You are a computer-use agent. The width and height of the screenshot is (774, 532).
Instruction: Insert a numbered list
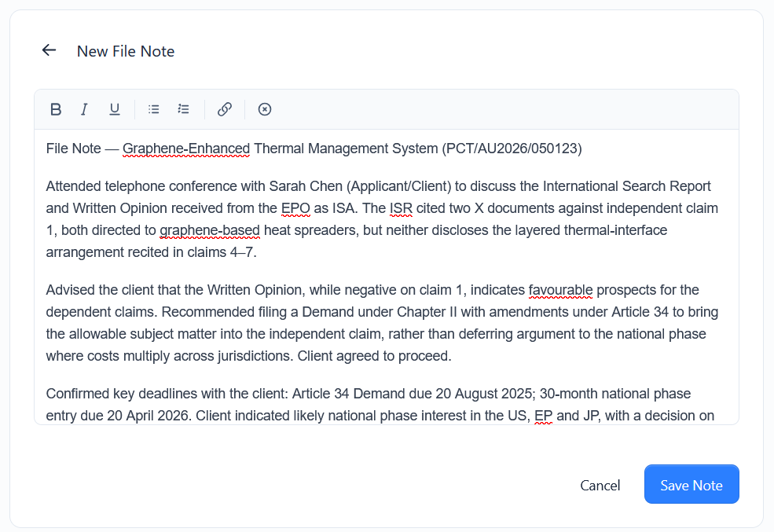183,109
